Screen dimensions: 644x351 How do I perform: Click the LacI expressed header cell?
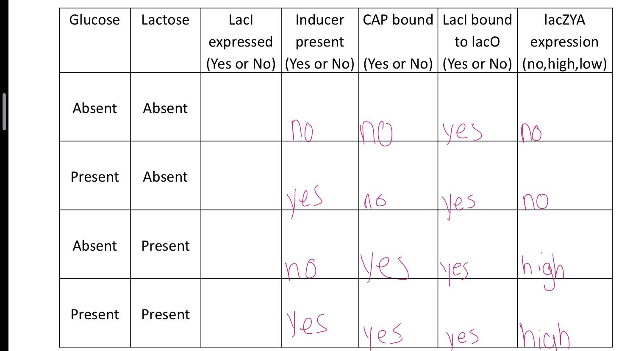tap(241, 40)
